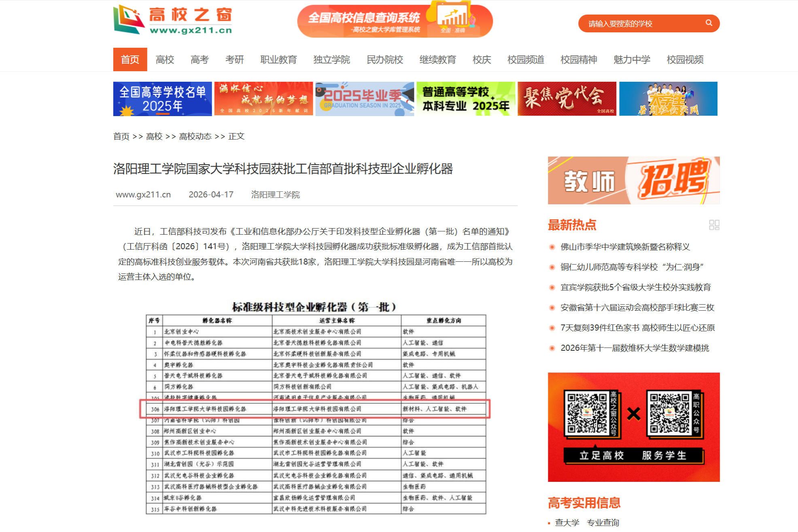The width and height of the screenshot is (798, 532).
Task: Go to the 独立学院 navigation item
Action: coord(331,59)
